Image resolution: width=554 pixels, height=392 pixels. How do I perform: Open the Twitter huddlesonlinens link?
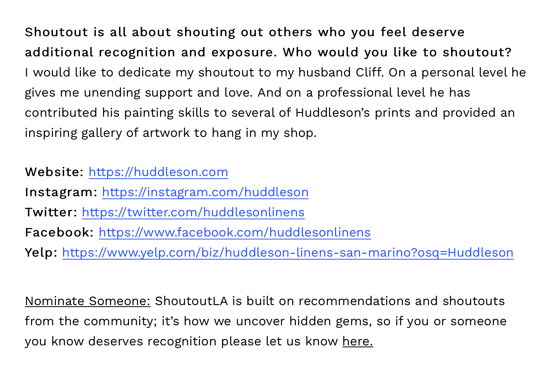point(193,212)
